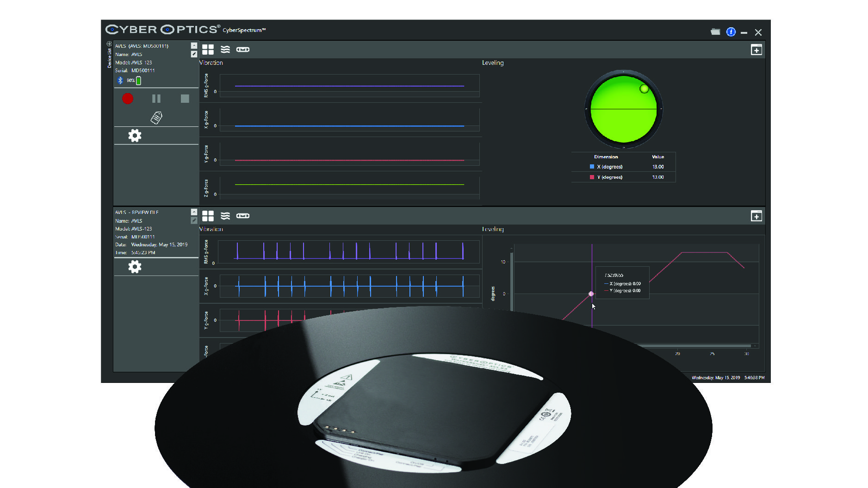Close the CyberSpectrum window
Screen dimensions: 868x488
tap(758, 32)
